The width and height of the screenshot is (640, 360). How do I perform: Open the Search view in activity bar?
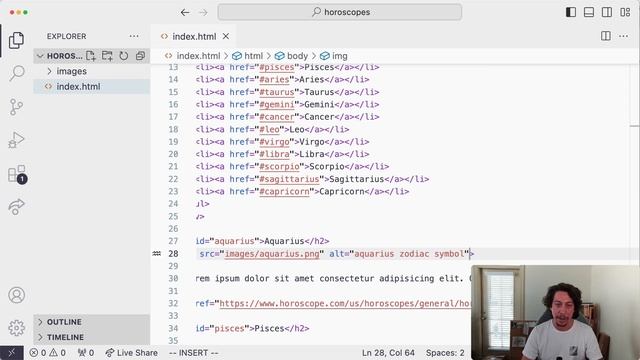pos(17,73)
